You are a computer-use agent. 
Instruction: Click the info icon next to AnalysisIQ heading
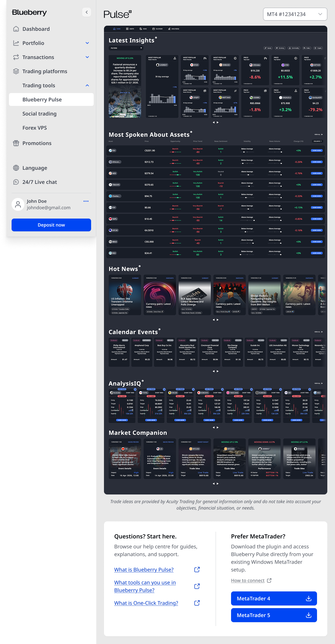click(143, 381)
